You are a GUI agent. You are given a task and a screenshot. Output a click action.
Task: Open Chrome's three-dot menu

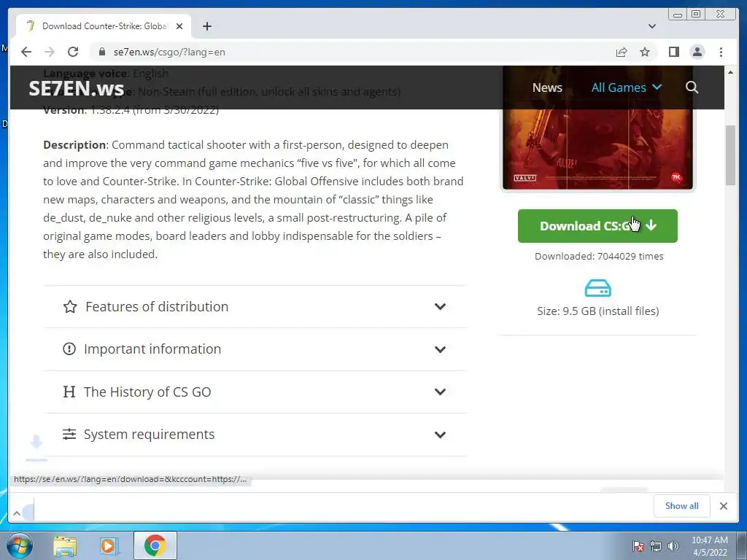click(721, 52)
